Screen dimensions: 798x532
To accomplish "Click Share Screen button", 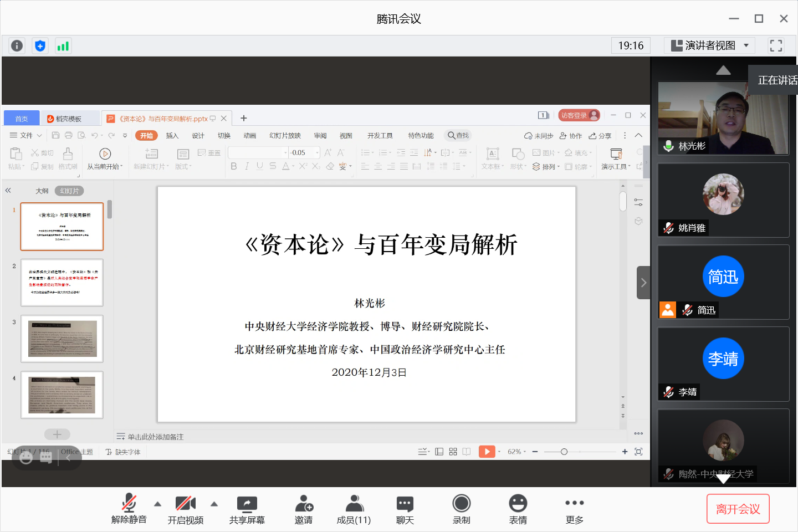I will coord(247,509).
